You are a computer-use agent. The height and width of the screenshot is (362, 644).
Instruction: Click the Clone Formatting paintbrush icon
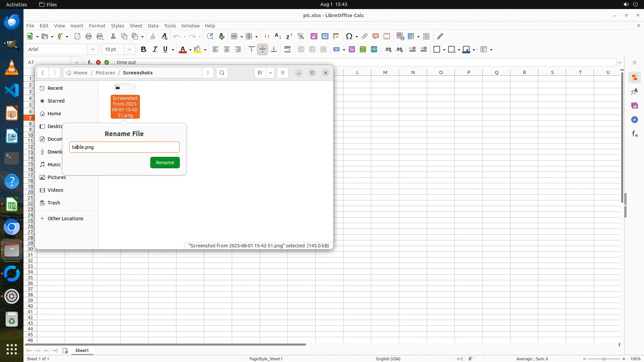point(153,36)
